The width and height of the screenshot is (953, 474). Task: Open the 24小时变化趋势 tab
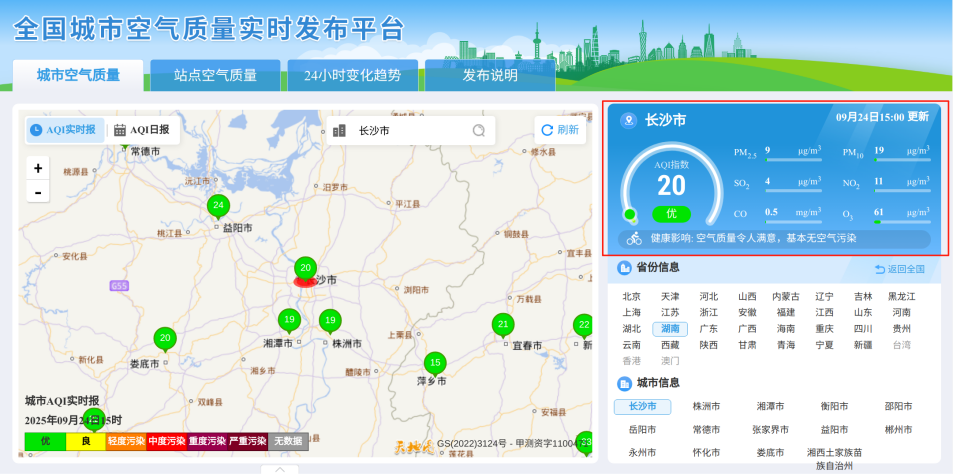coord(352,75)
